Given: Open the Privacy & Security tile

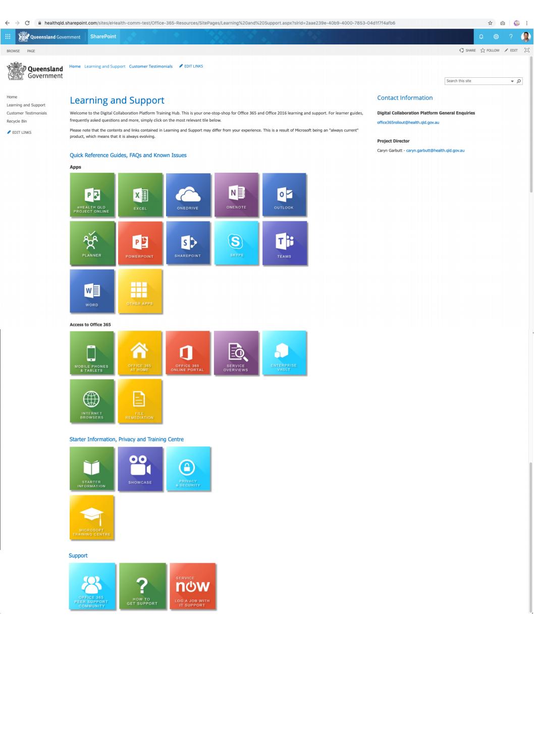Looking at the screenshot, I should click(188, 469).
